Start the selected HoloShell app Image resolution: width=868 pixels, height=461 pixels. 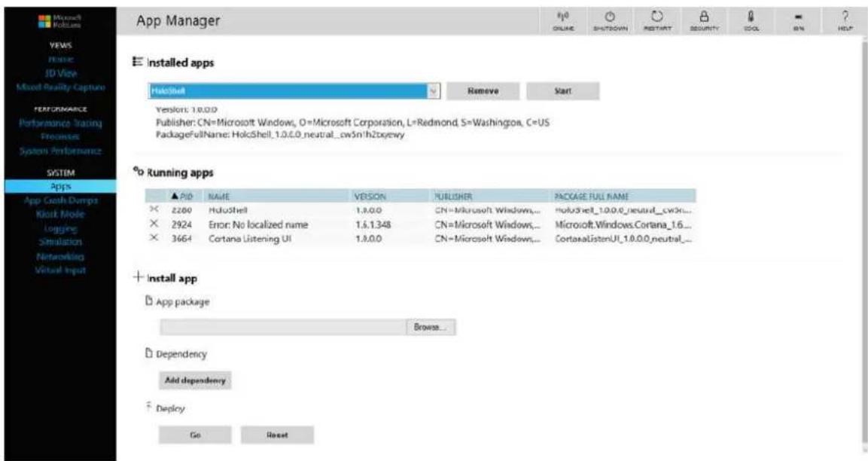tap(563, 91)
